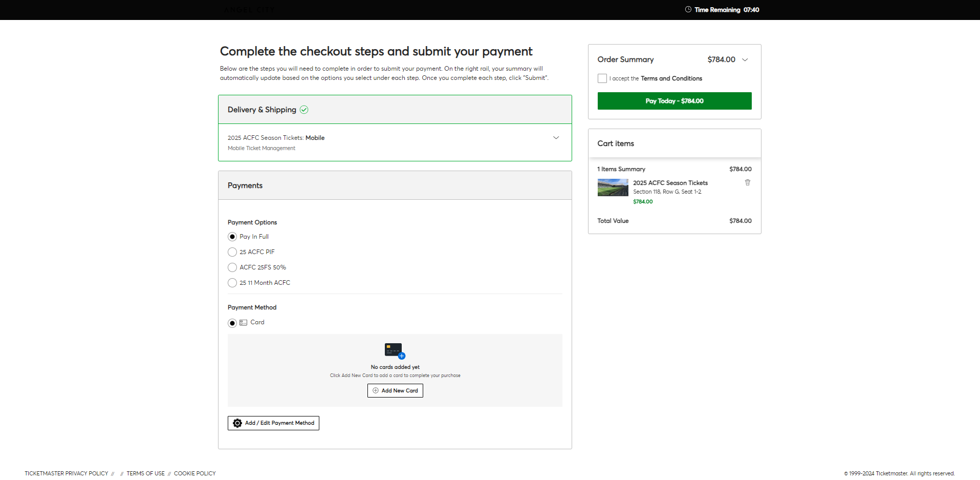980x480 pixels.
Task: Expand the Order Summary chevron
Action: (x=745, y=60)
